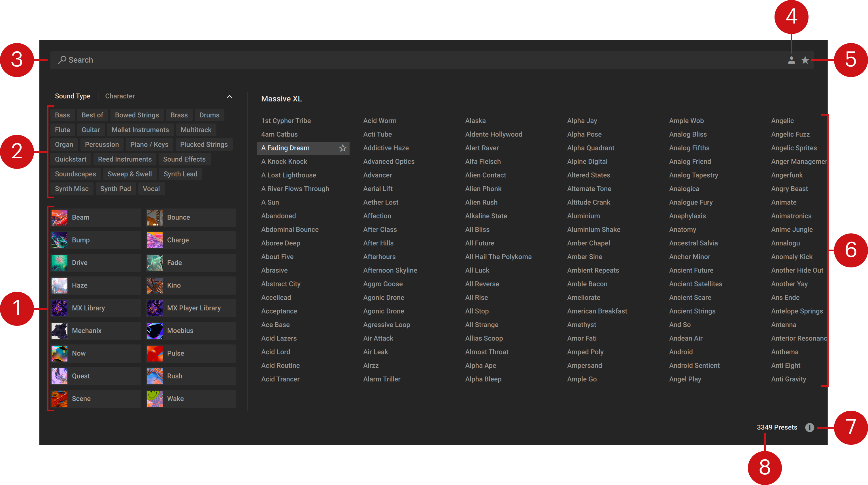Choose the Charge expansion
868x485 pixels.
coord(191,240)
